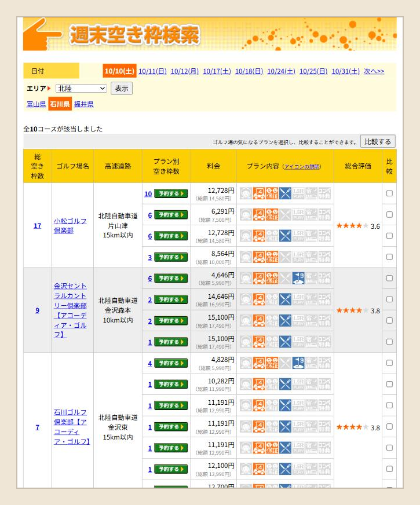Image resolution: width=420 pixels, height=505 pixels.
Task: Click the cart icon in the 10-slot 12,728円 row
Action: click(x=259, y=193)
